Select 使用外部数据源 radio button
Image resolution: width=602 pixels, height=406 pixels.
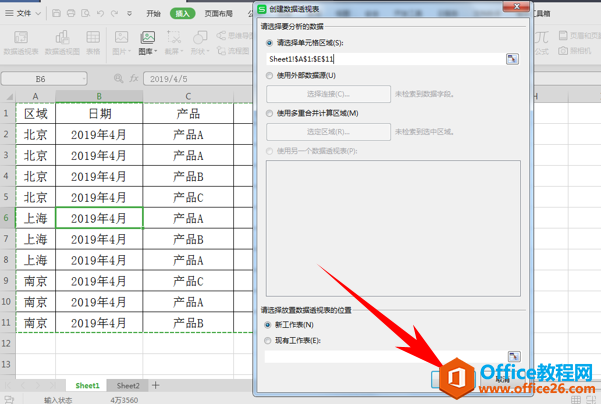click(x=269, y=75)
